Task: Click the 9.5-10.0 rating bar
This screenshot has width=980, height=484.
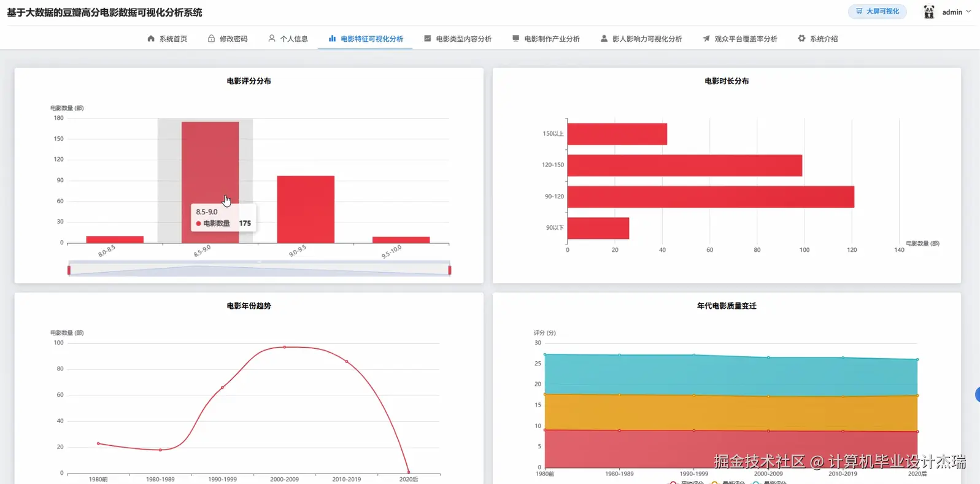Action: tap(401, 240)
